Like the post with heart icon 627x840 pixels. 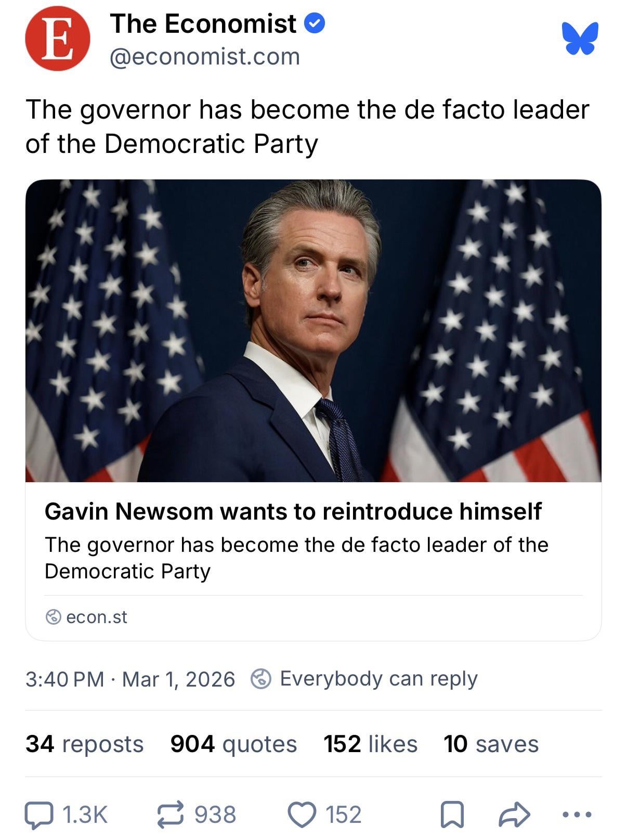tap(302, 815)
